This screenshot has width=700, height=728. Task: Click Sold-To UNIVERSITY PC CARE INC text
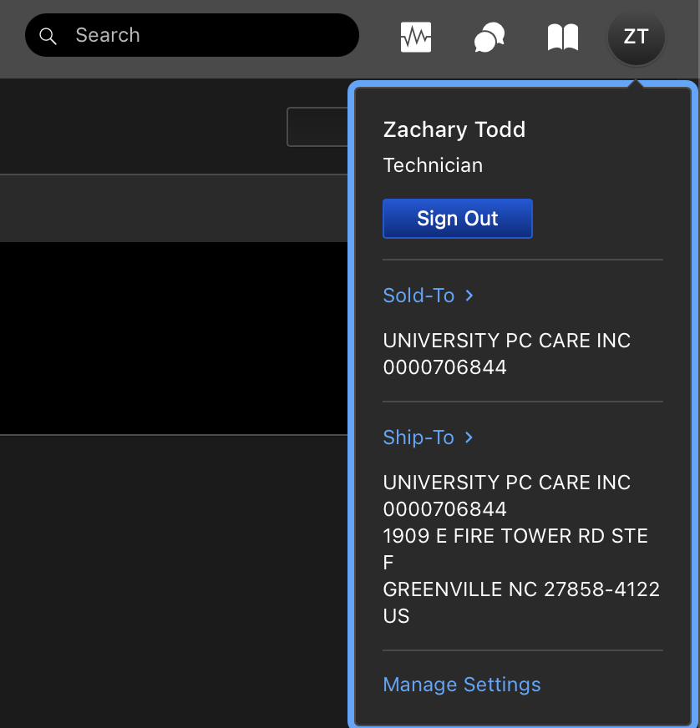(507, 341)
